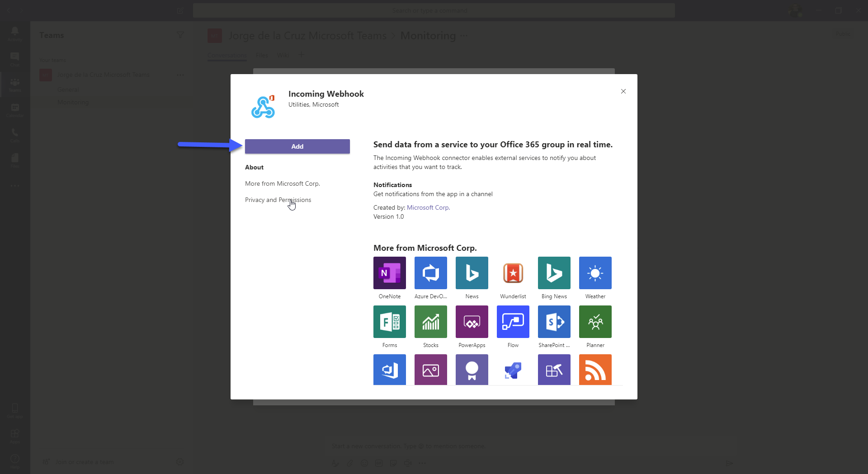Open the picture-frame app tile
Viewport: 868px width, 474px height.
(431, 370)
